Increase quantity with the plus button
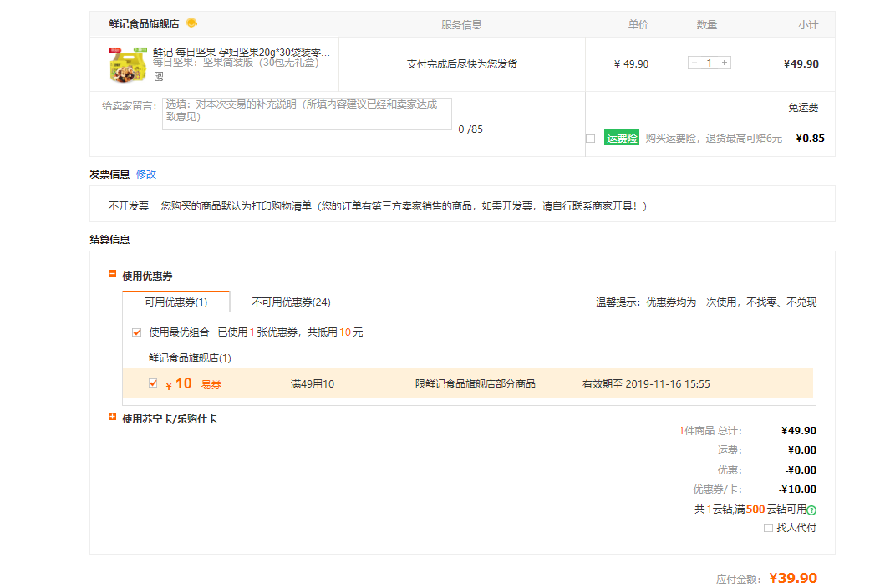This screenshot has height=588, width=885. click(x=725, y=63)
